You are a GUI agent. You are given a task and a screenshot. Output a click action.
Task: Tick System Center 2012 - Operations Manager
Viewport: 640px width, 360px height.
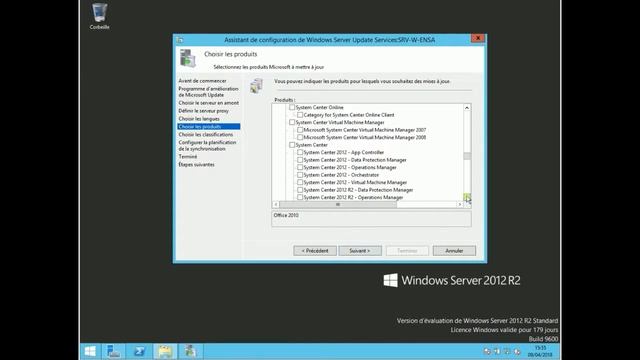point(300,167)
